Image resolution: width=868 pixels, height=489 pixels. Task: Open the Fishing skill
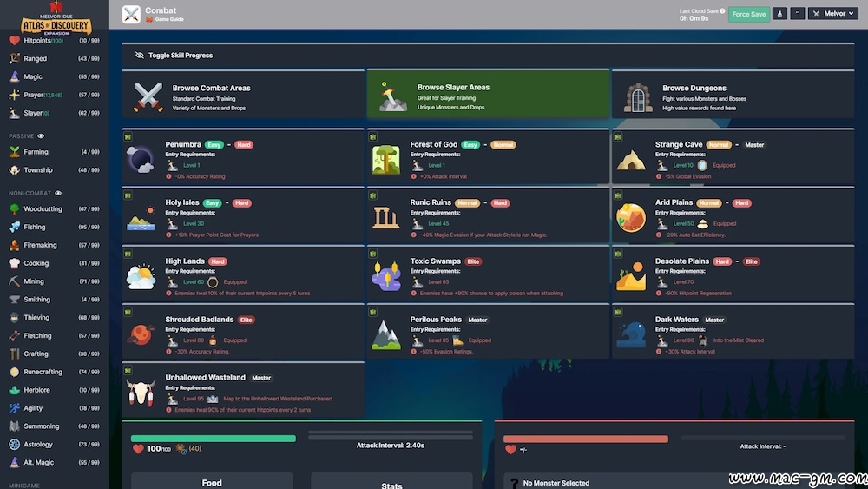[54, 227]
